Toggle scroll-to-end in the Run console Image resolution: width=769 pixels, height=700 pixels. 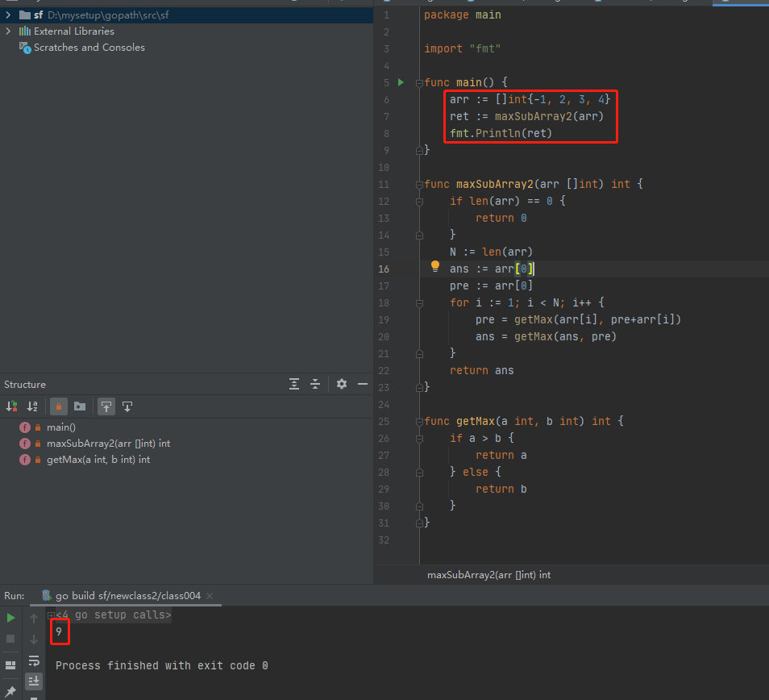pos(33,681)
